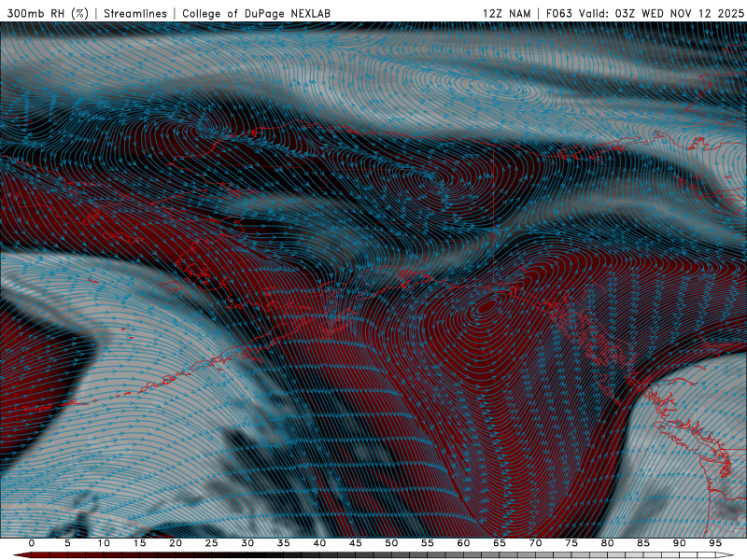
Task: Click the color scale label "55"
Action: pos(428,543)
